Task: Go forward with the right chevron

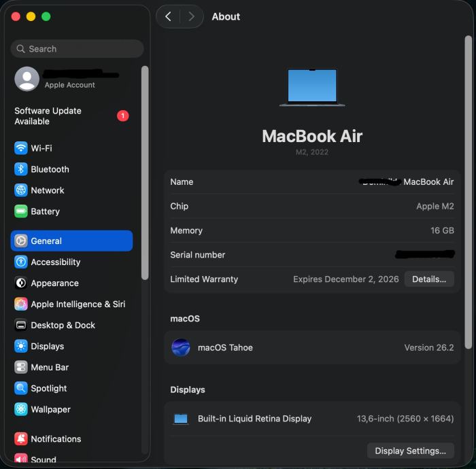Action: [x=191, y=16]
